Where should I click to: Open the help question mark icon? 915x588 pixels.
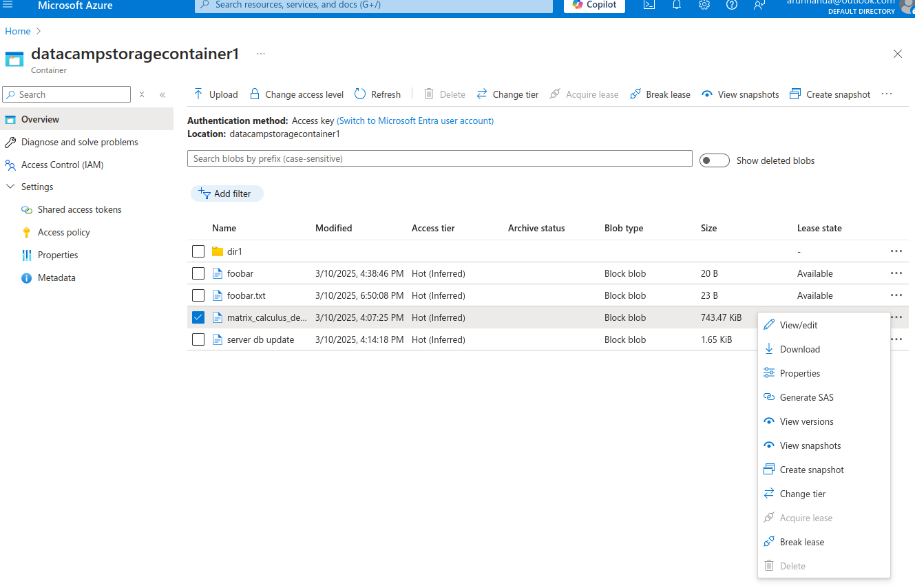click(x=732, y=5)
